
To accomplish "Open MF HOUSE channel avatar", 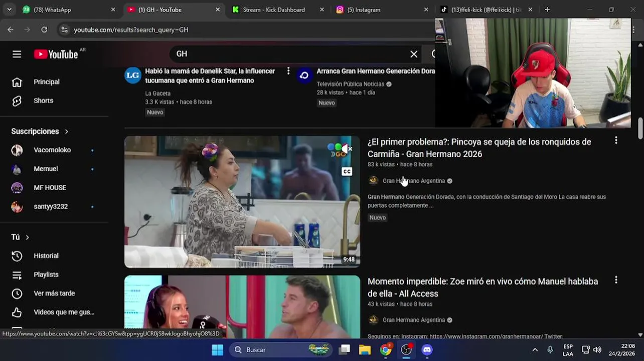I will (17, 188).
